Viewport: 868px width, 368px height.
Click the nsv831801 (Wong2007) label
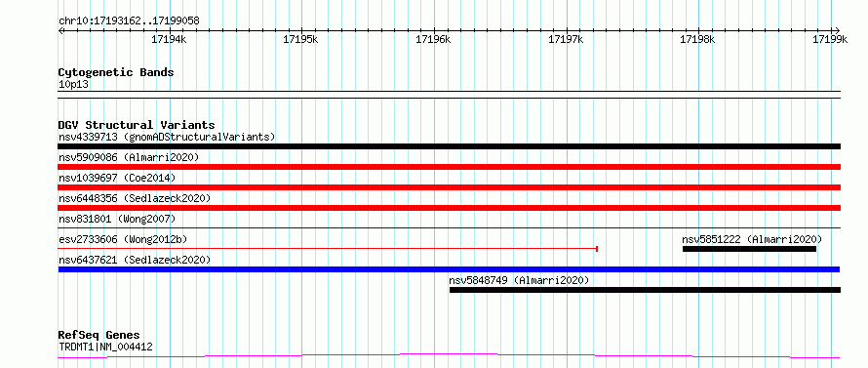coord(117,219)
